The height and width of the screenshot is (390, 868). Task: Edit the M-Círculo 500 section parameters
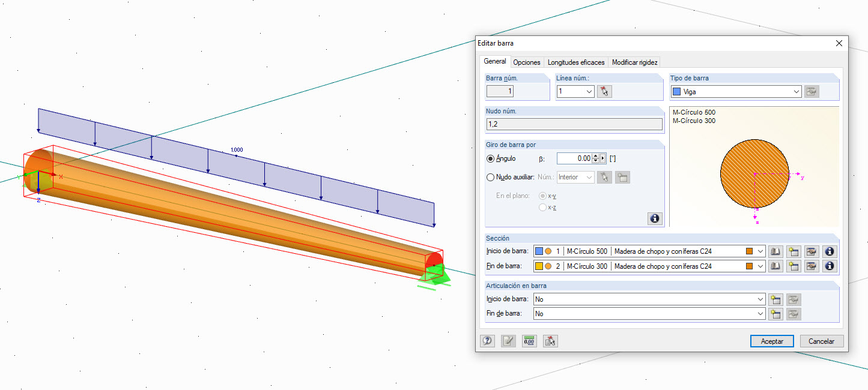812,251
